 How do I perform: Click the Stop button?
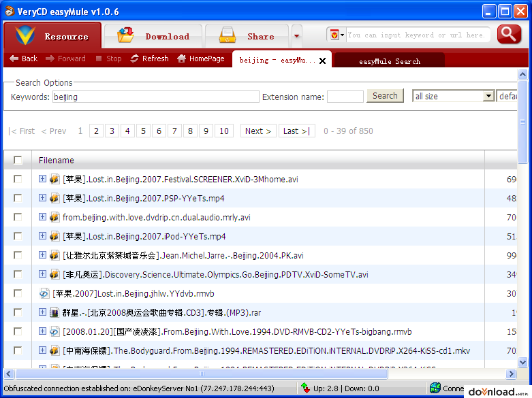108,59
